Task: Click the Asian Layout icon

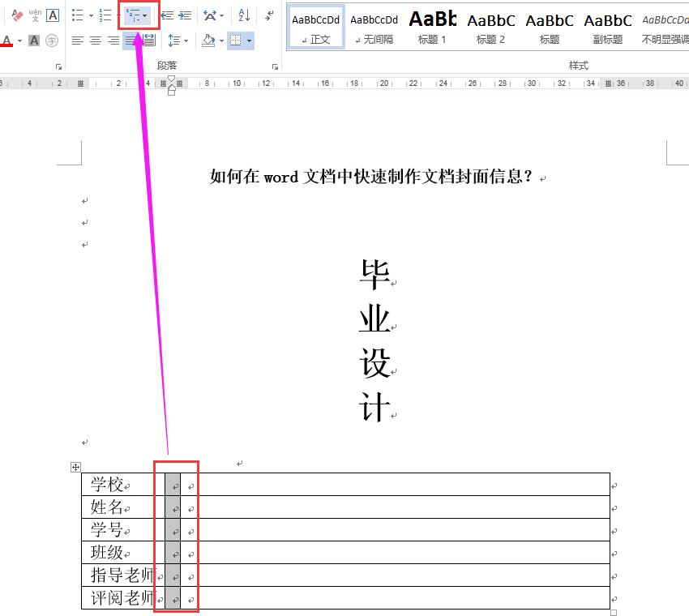Action: pyautogui.click(x=208, y=15)
